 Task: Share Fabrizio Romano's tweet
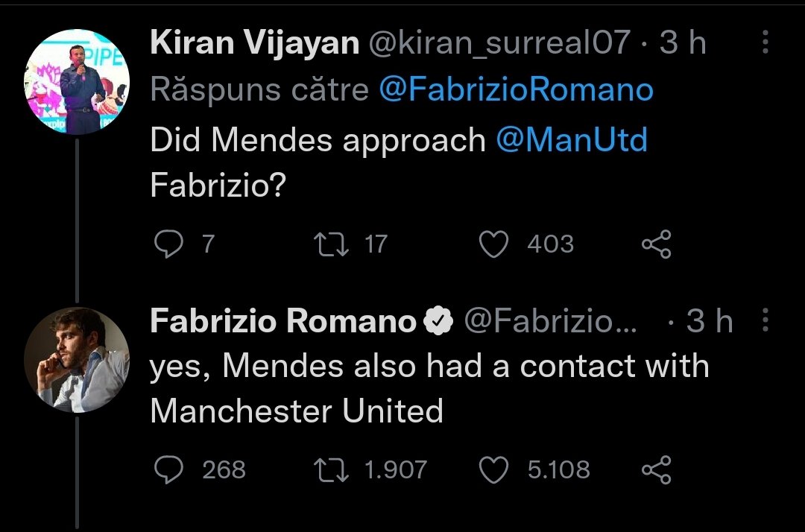pos(656,469)
